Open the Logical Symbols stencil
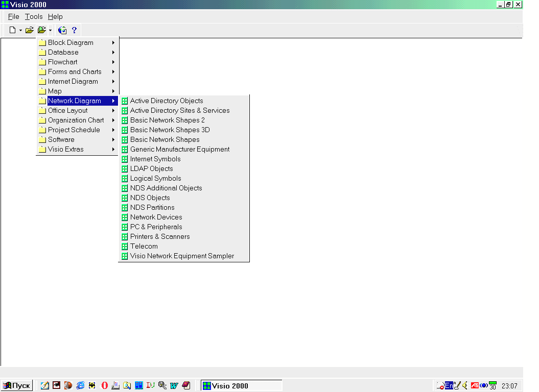This screenshot has height=392, width=539. [x=183, y=178]
